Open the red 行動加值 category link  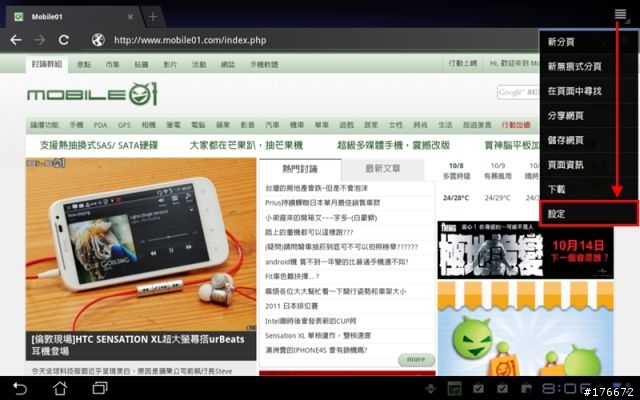516,125
